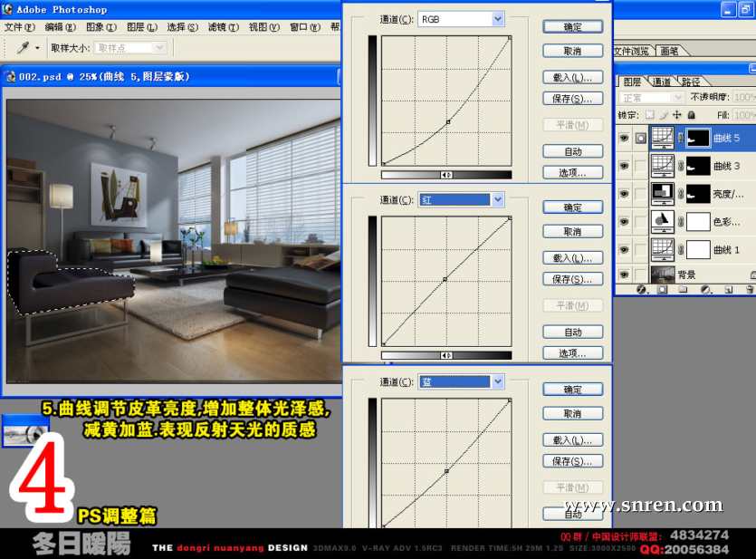Click the Eyedropper tool icon in options bar
The image size is (756, 559).
click(23, 47)
